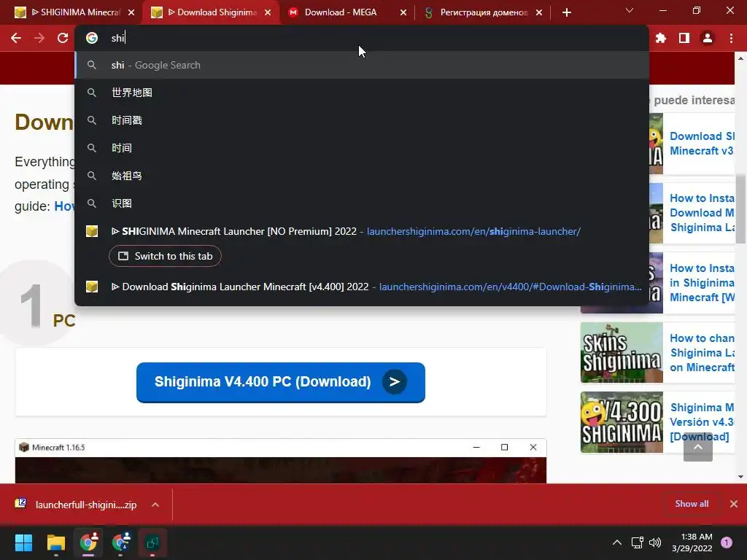Open the notification badge icon
Screen dimensions: 747x560
point(727,542)
